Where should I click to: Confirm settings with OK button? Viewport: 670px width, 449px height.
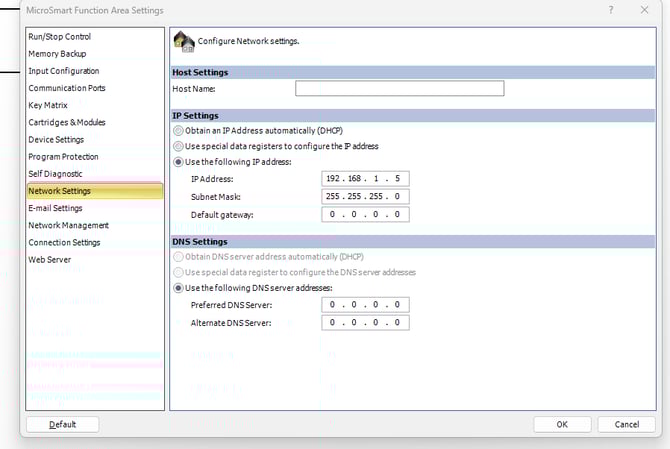pyautogui.click(x=562, y=424)
